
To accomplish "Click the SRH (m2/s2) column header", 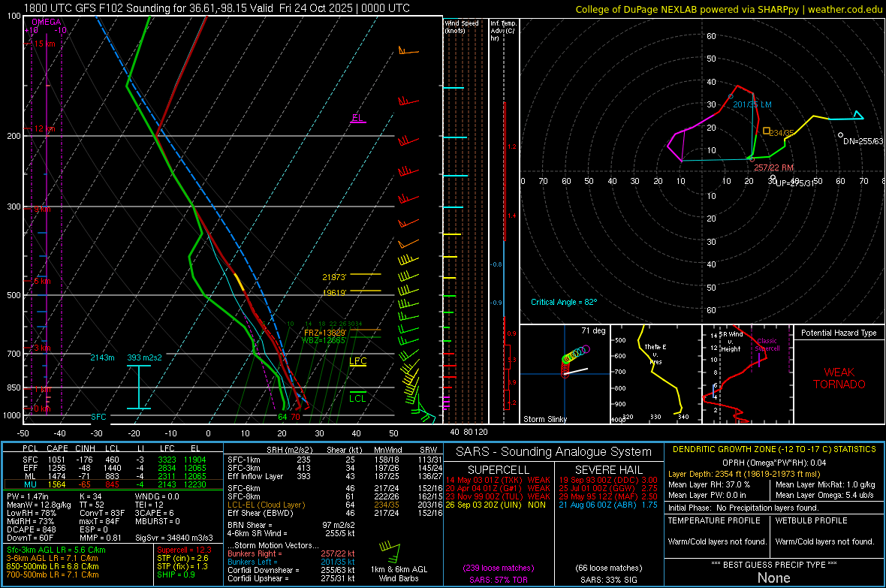I will pos(289,450).
